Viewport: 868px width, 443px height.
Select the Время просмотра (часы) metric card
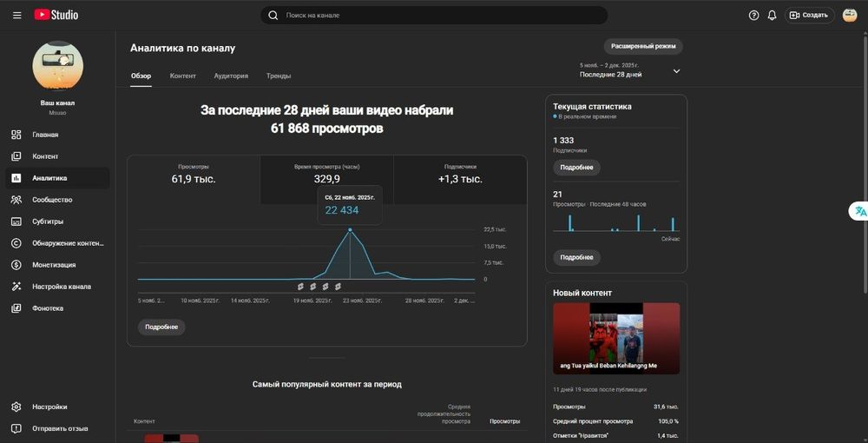(x=327, y=180)
